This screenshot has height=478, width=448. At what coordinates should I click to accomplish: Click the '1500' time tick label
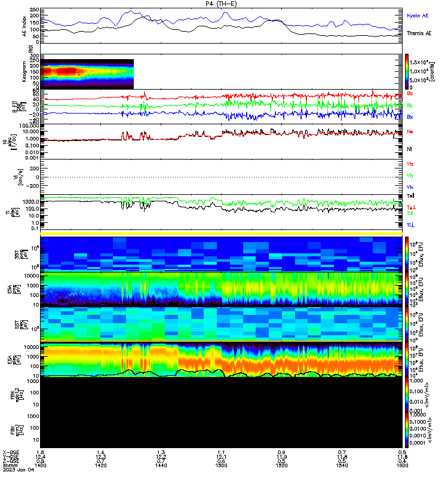click(221, 465)
